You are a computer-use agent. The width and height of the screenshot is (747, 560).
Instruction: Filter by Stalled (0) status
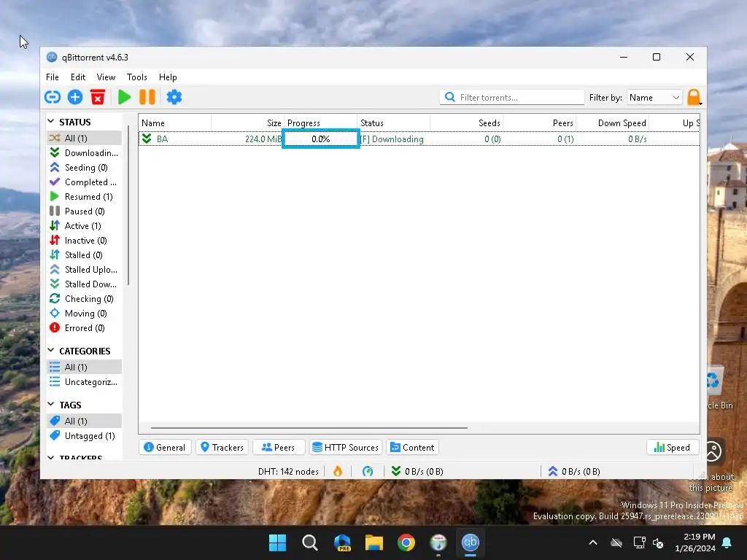[84, 255]
